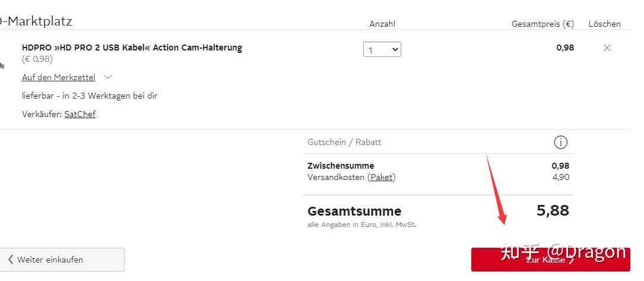Click the Gesamtsumme total 5,88
Screen dimensions: 644x281
coord(553,210)
